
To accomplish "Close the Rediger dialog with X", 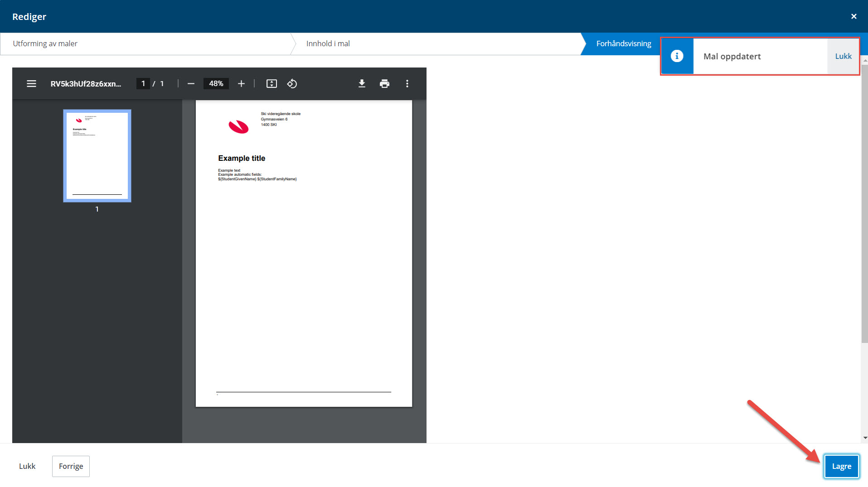I will click(x=853, y=16).
